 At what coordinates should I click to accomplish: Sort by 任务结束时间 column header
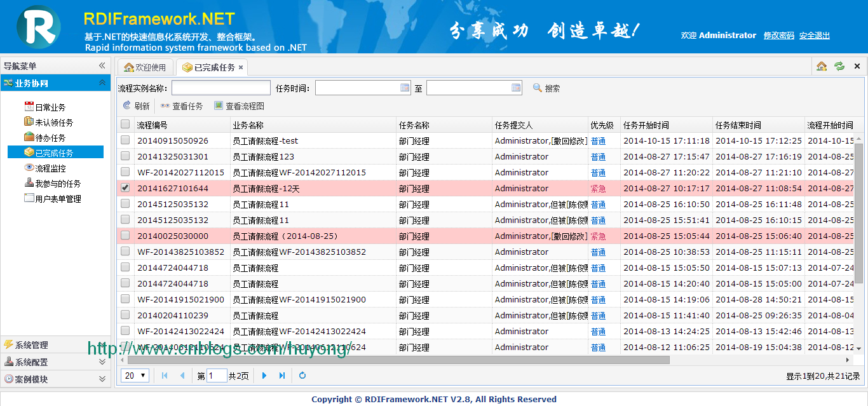click(x=759, y=125)
